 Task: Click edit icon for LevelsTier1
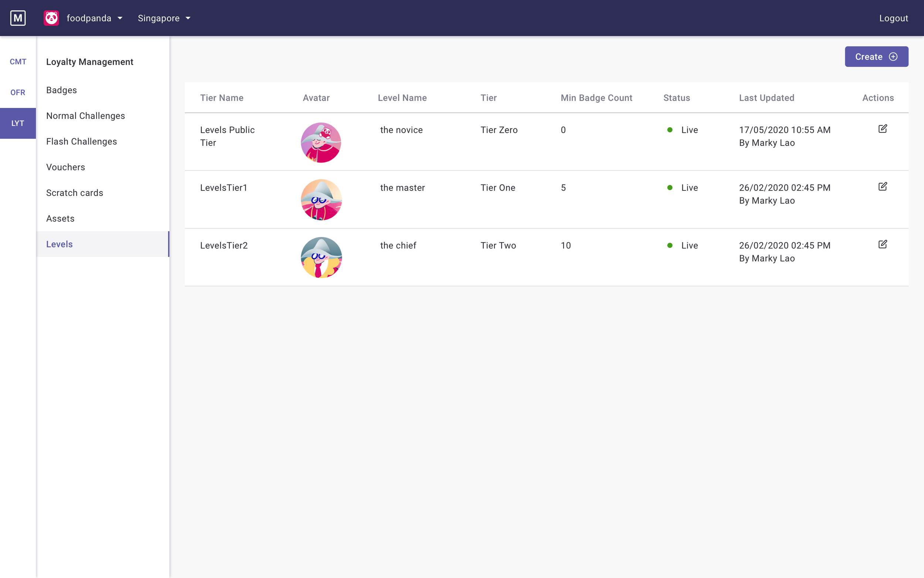(882, 186)
